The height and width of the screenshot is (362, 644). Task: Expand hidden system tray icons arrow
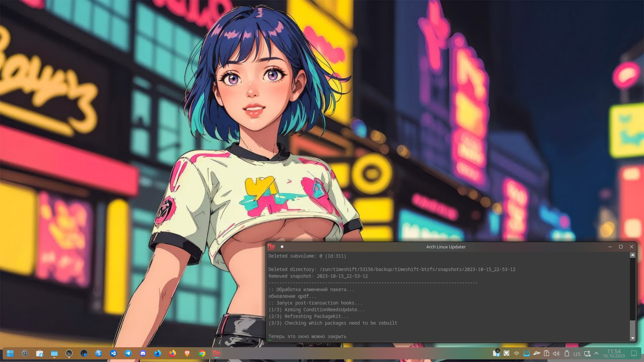[596, 353]
